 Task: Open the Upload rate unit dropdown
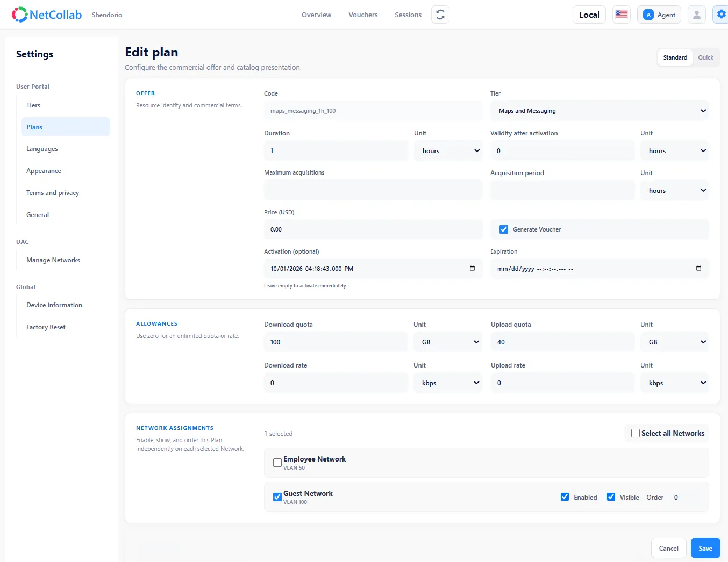point(674,383)
